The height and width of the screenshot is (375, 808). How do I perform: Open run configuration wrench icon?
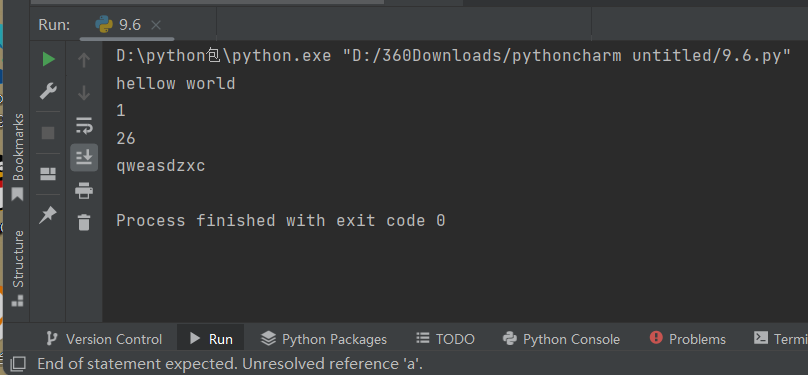(48, 91)
